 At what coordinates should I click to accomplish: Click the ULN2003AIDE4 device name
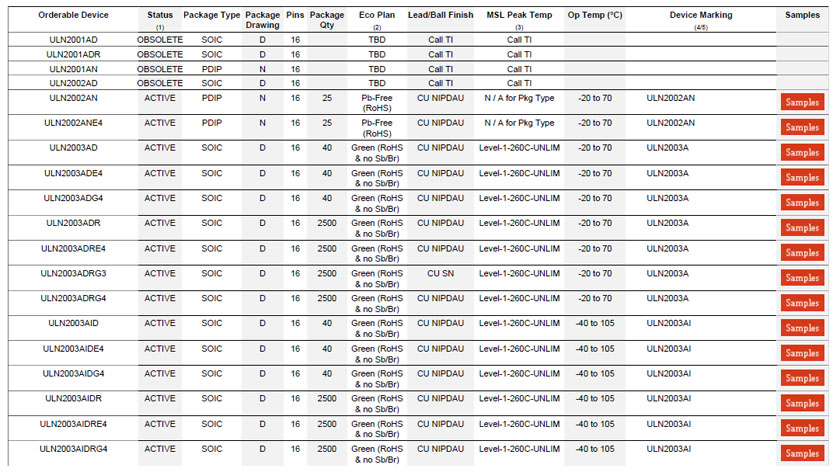pos(73,349)
